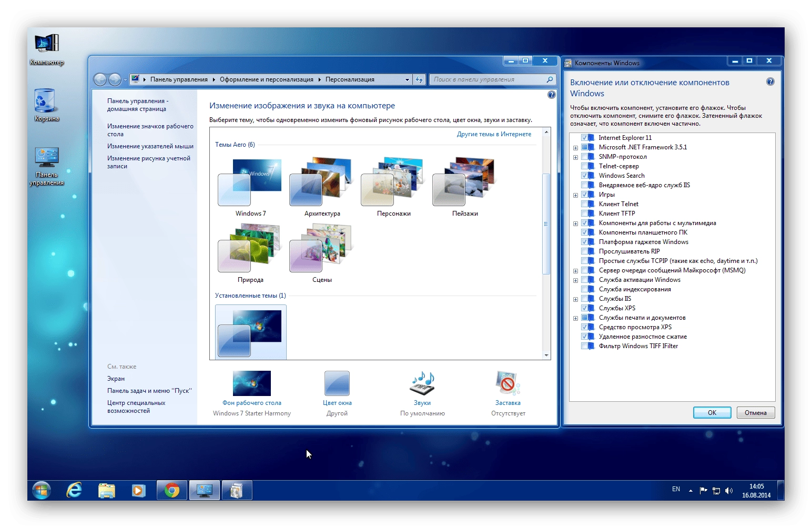Screen dimensions: 812x528
Task: Toggle the Windows Search checkbox
Action: 584,176
